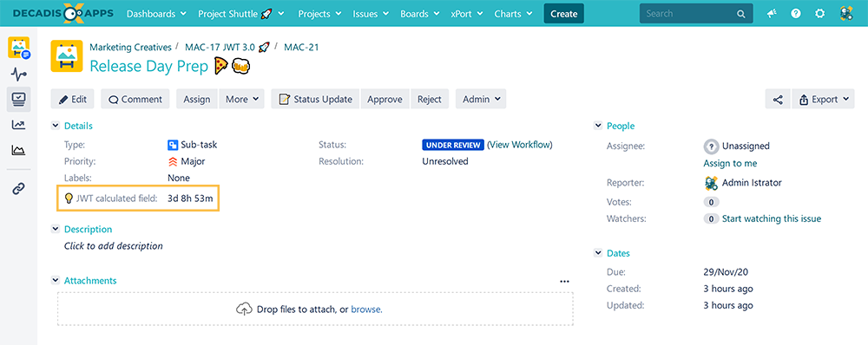Open the More dropdown
Screen dimensions: 868x345
(242, 100)
